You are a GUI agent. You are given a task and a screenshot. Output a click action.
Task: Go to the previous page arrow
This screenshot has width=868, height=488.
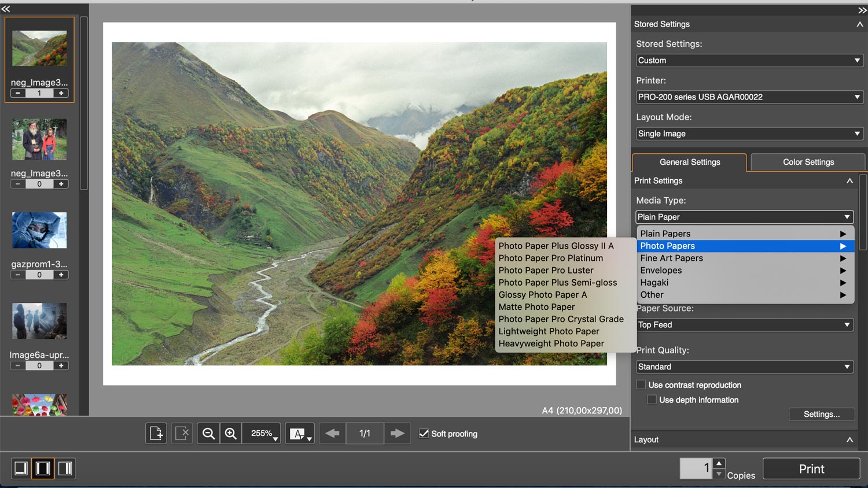pyautogui.click(x=332, y=433)
